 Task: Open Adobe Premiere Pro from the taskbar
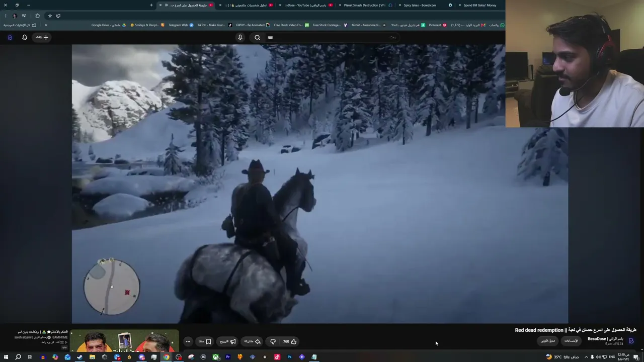[228, 357]
